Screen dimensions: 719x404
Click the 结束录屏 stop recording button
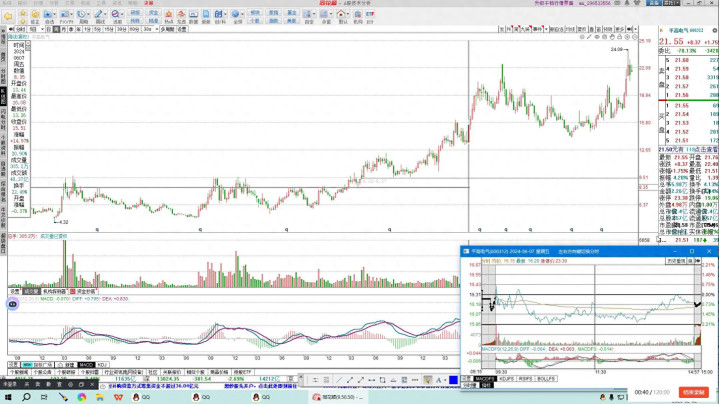coord(694,393)
